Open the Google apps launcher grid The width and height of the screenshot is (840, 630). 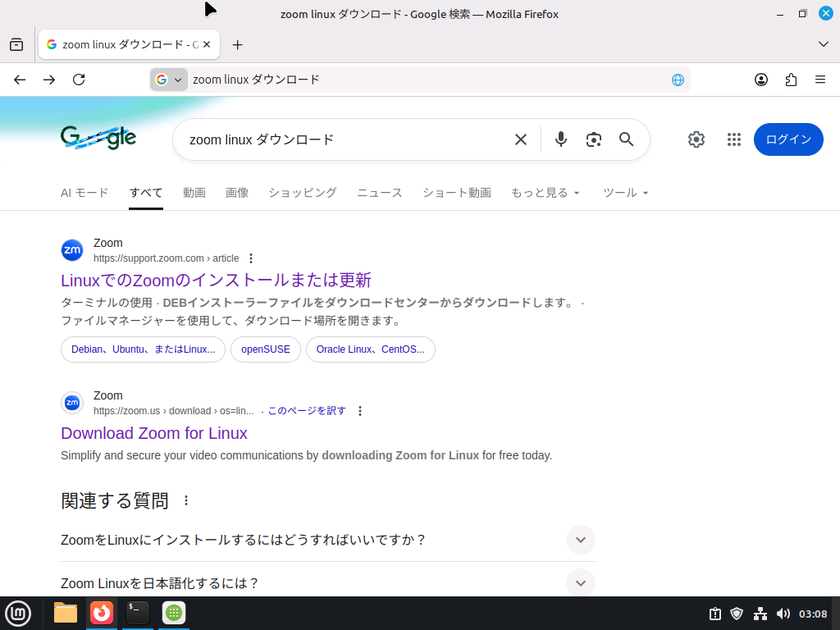point(733,139)
